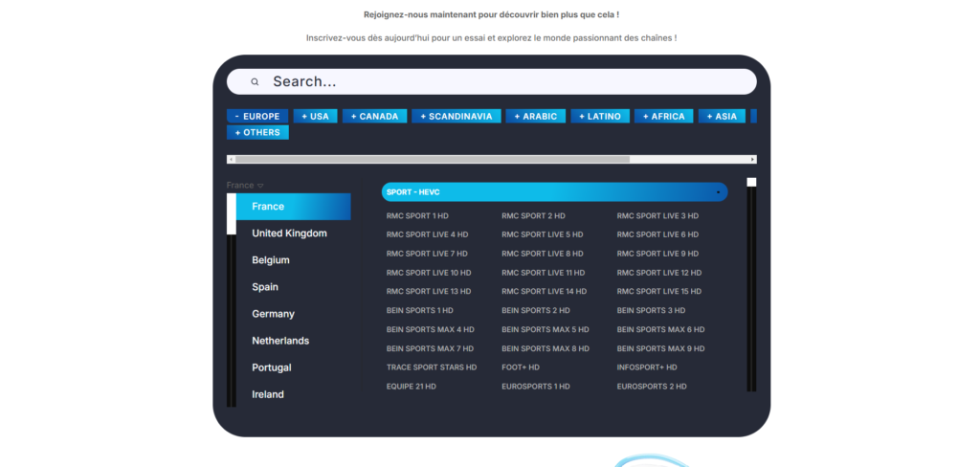Click channel TRACE SPORT STARS HD

(x=432, y=367)
